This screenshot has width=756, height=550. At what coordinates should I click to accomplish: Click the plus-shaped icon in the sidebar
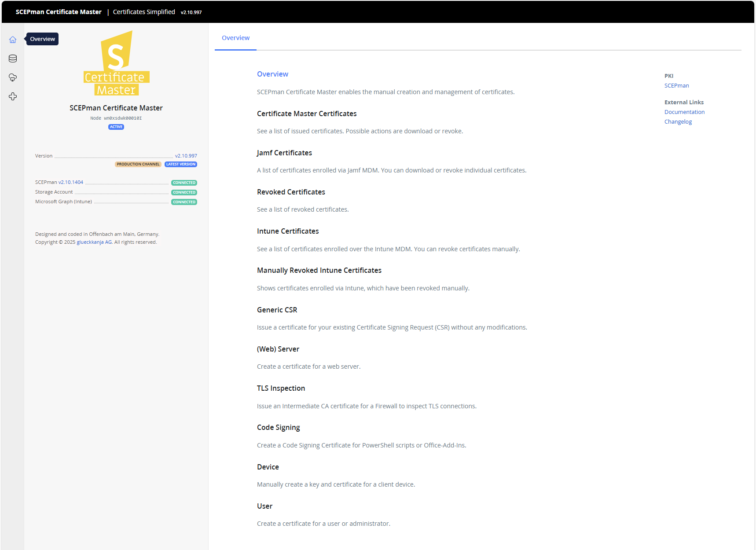[x=13, y=96]
